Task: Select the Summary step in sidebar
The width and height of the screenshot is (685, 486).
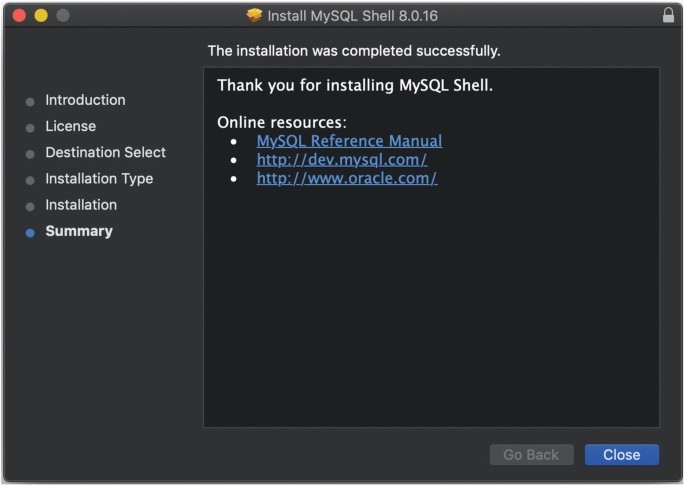Action: click(79, 231)
